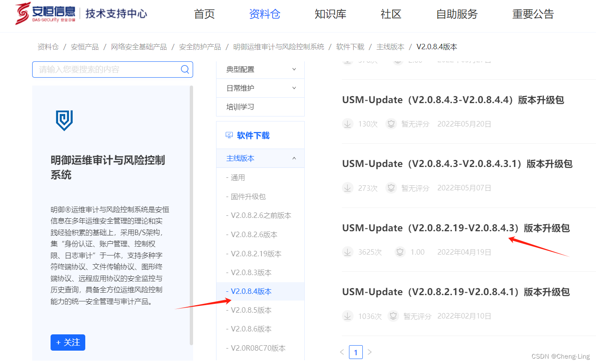
Task: Click 软件下载 sidebar heading
Action: point(253,135)
